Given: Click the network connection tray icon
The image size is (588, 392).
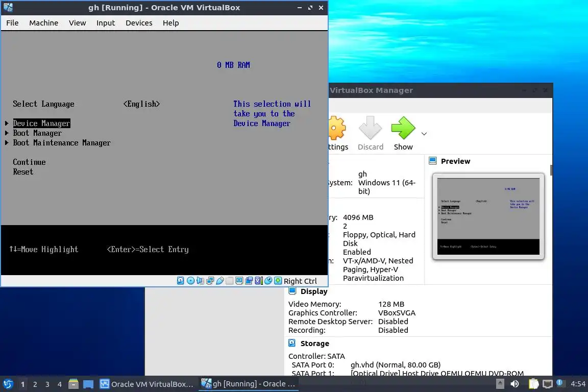Looking at the screenshot, I should pos(548,384).
